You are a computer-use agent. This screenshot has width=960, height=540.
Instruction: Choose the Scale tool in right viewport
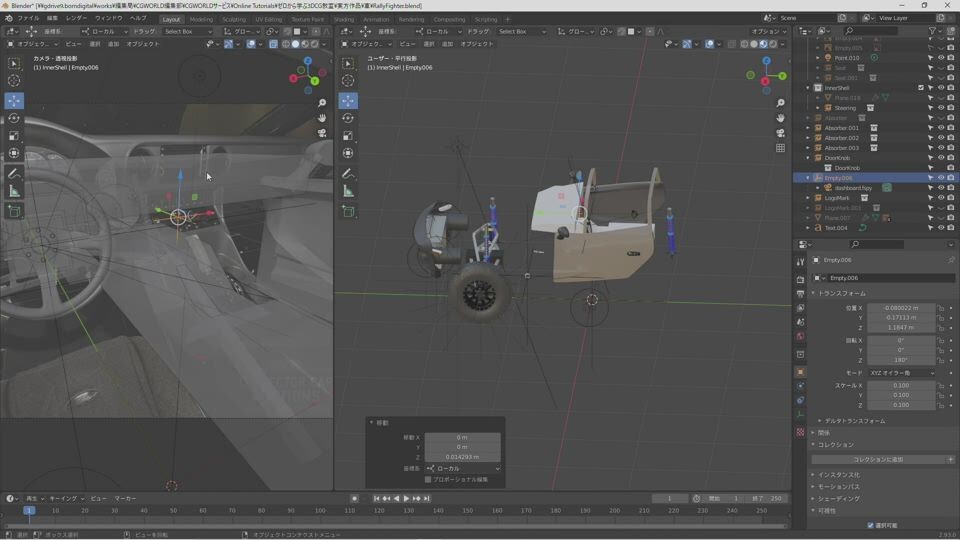click(348, 136)
